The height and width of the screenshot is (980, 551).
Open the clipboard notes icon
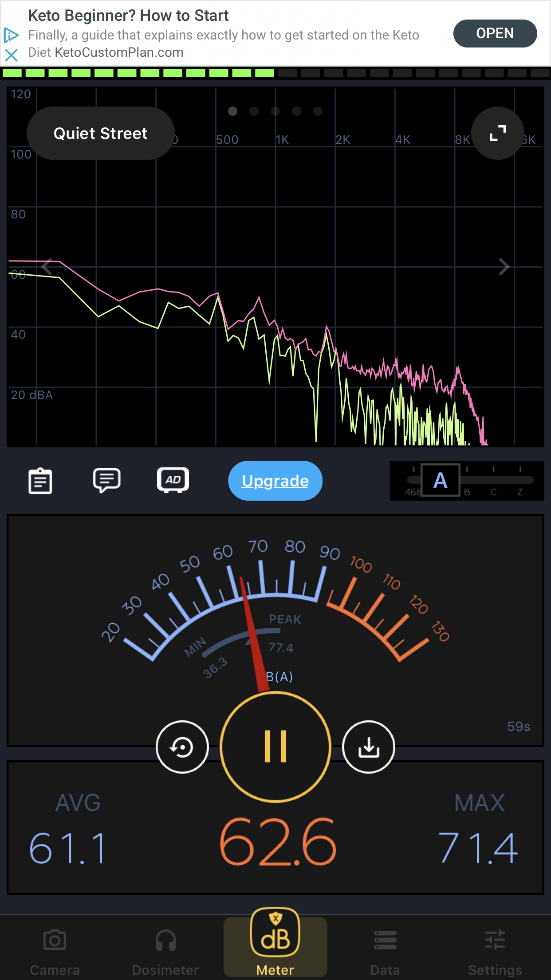(x=40, y=481)
